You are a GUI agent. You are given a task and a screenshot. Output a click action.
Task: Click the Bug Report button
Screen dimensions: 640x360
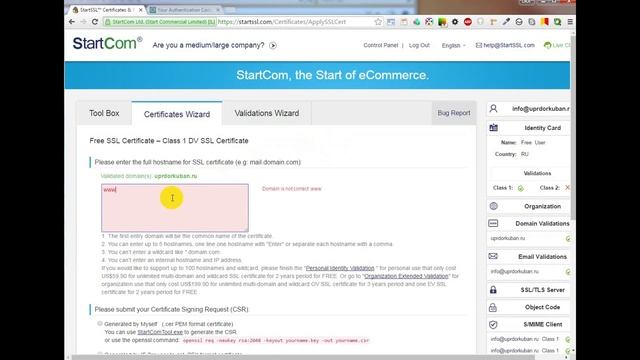tap(454, 113)
